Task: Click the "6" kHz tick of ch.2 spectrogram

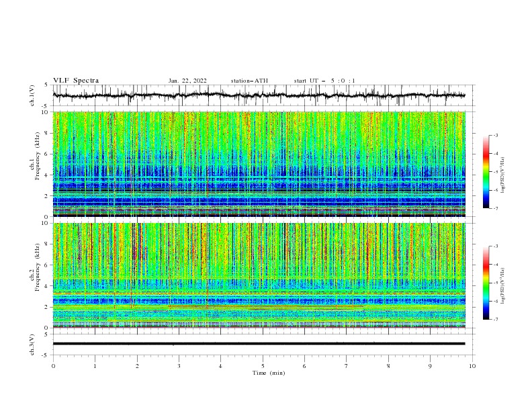Action: (47, 265)
